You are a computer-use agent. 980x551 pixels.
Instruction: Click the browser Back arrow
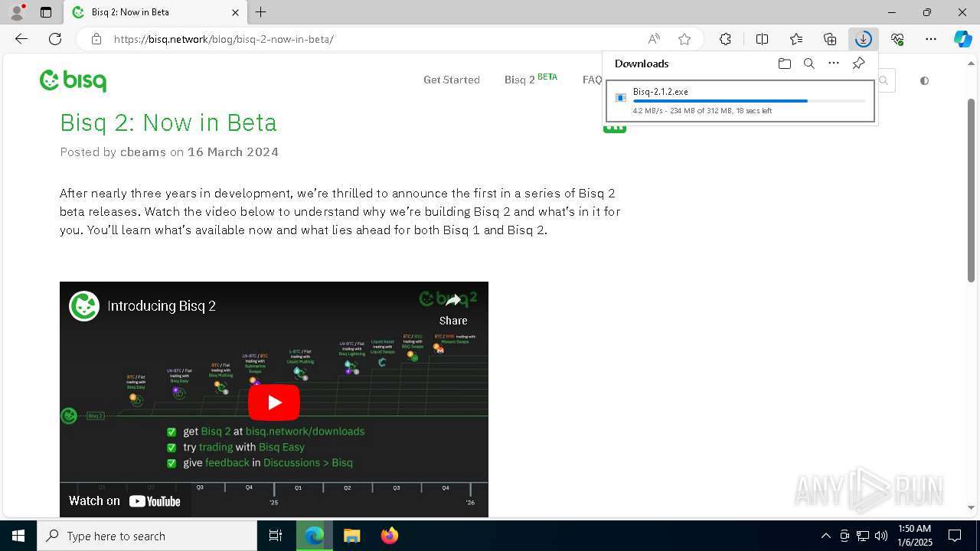pyautogui.click(x=21, y=39)
